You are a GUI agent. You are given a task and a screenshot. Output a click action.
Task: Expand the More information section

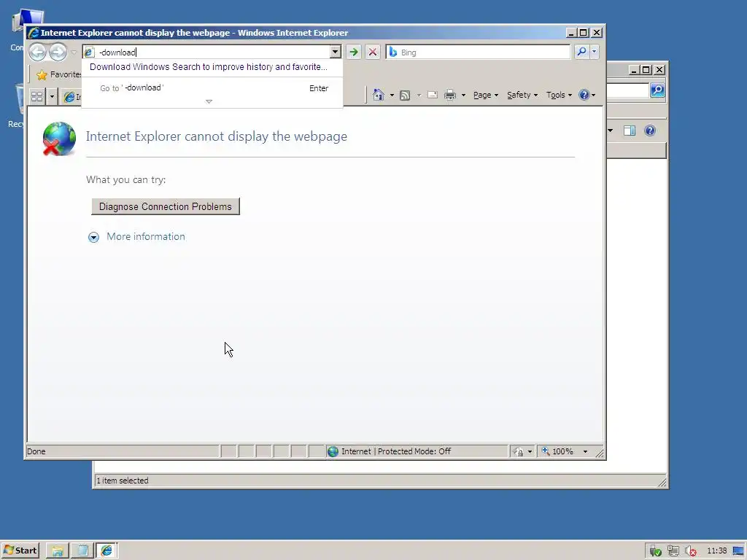[146, 237]
